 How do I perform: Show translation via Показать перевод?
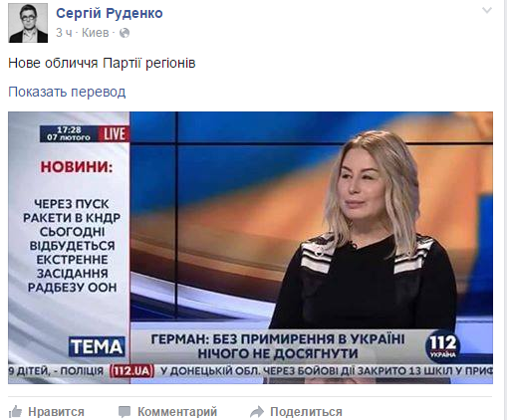(67, 92)
